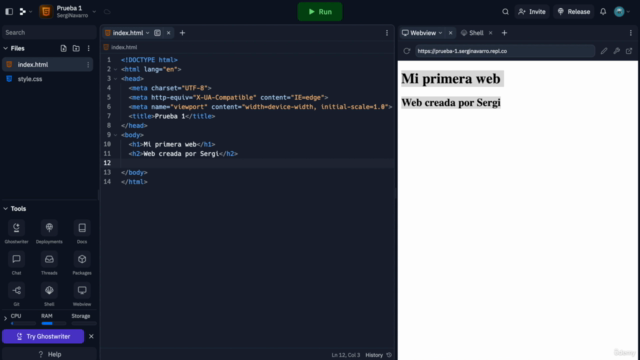Click the pencil edit icon in webview
The width and height of the screenshot is (640, 360).
[x=604, y=51]
